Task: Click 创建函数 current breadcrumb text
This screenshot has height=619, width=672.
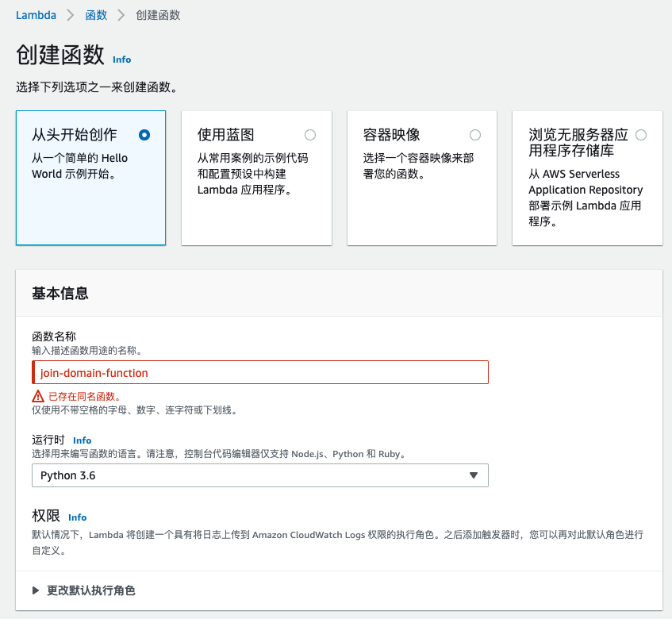Action: coord(158,15)
